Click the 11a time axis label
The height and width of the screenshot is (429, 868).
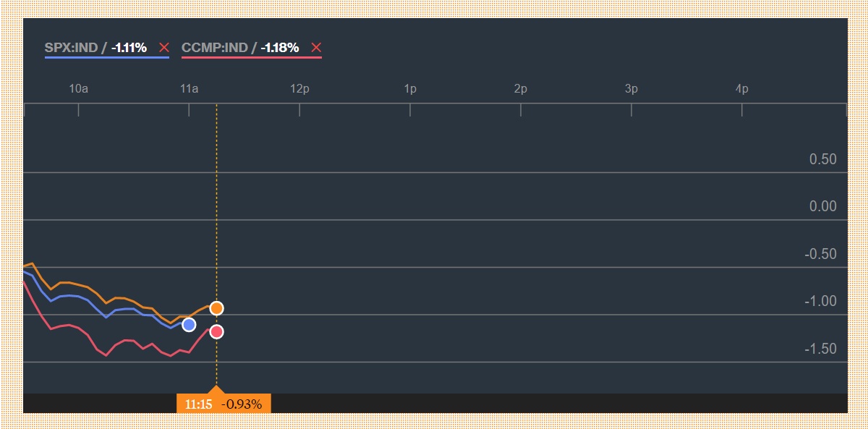pyautogui.click(x=189, y=89)
